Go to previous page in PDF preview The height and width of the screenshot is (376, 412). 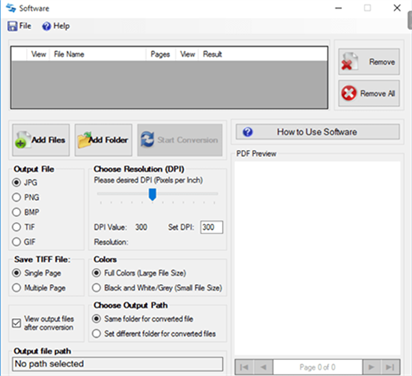[264, 367]
